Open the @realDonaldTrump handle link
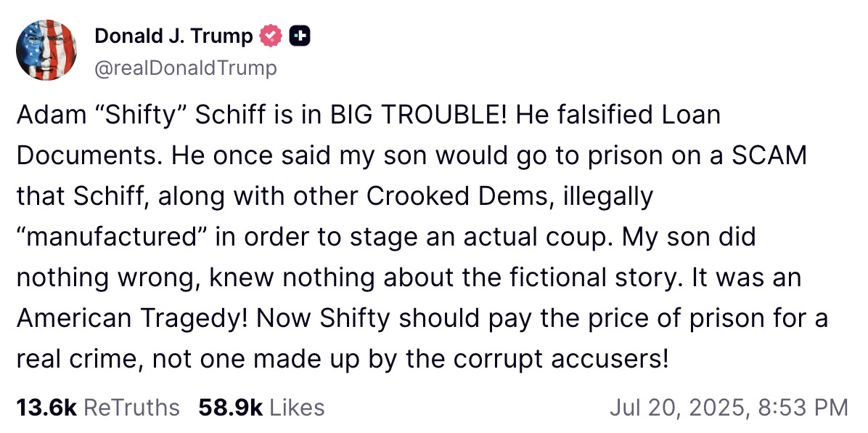This screenshot has height=433, width=868. coord(186,68)
